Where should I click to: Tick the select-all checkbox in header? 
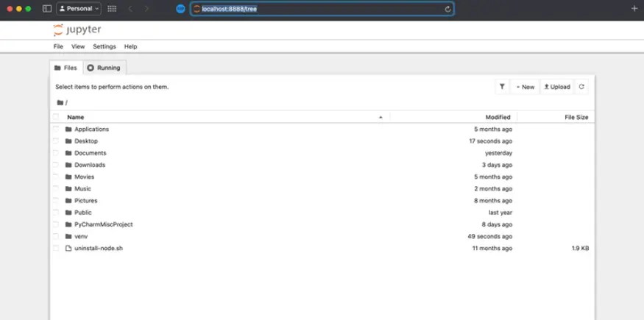pyautogui.click(x=56, y=117)
